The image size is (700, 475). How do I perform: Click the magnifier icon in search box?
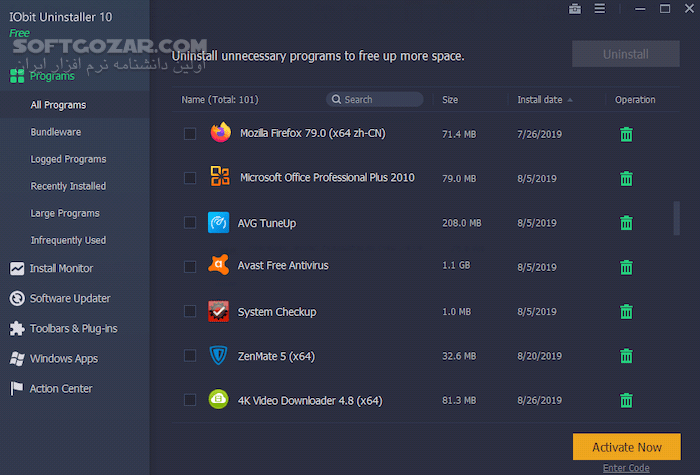pos(336,99)
